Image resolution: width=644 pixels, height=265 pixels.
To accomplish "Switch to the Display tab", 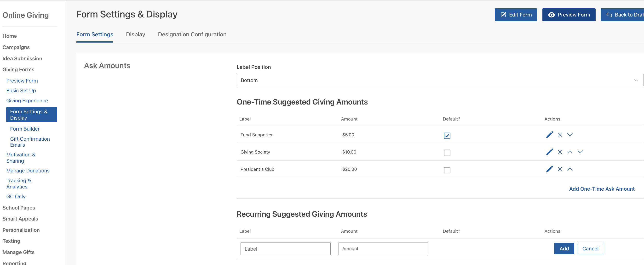I will [x=136, y=34].
